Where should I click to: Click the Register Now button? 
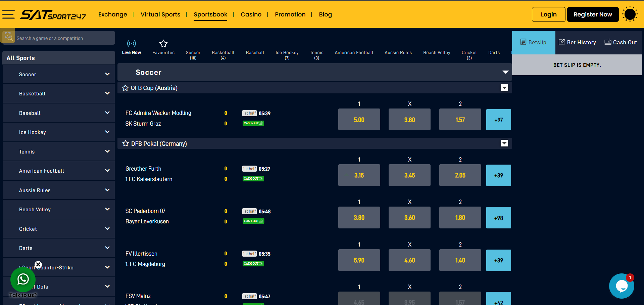tap(592, 14)
